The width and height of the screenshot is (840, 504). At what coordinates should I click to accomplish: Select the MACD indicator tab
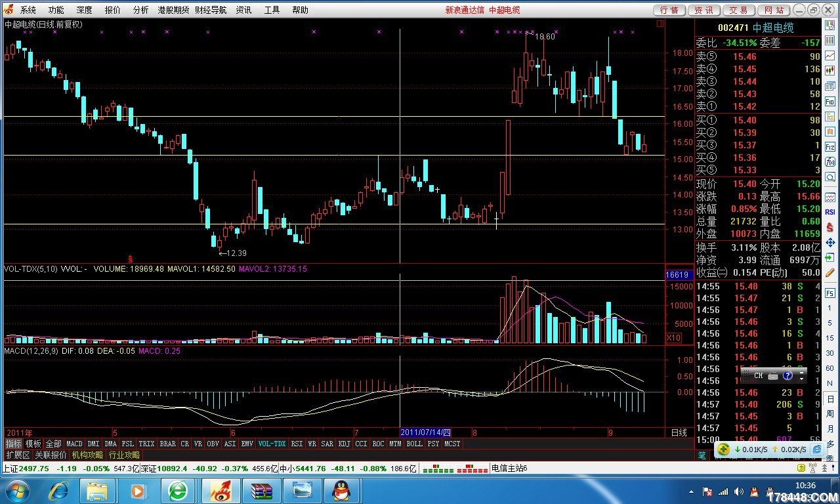click(74, 444)
